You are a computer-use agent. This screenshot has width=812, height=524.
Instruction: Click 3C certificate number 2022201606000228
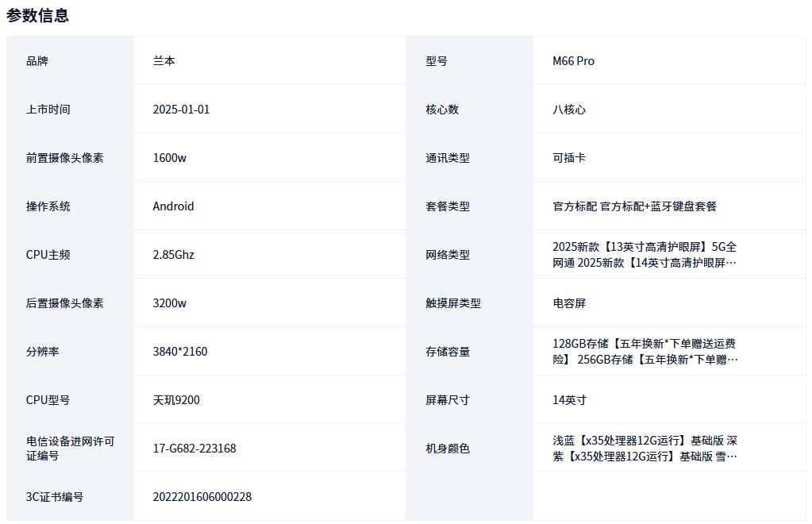point(202,496)
